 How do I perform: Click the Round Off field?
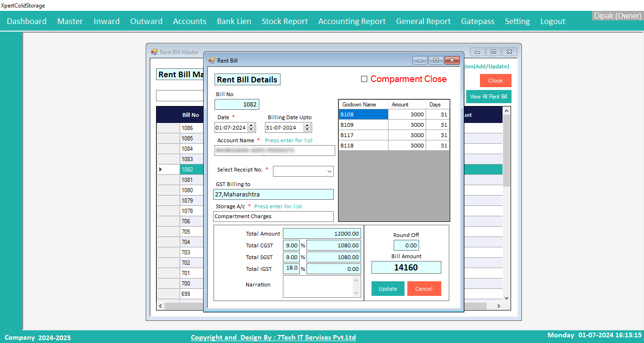pos(406,245)
